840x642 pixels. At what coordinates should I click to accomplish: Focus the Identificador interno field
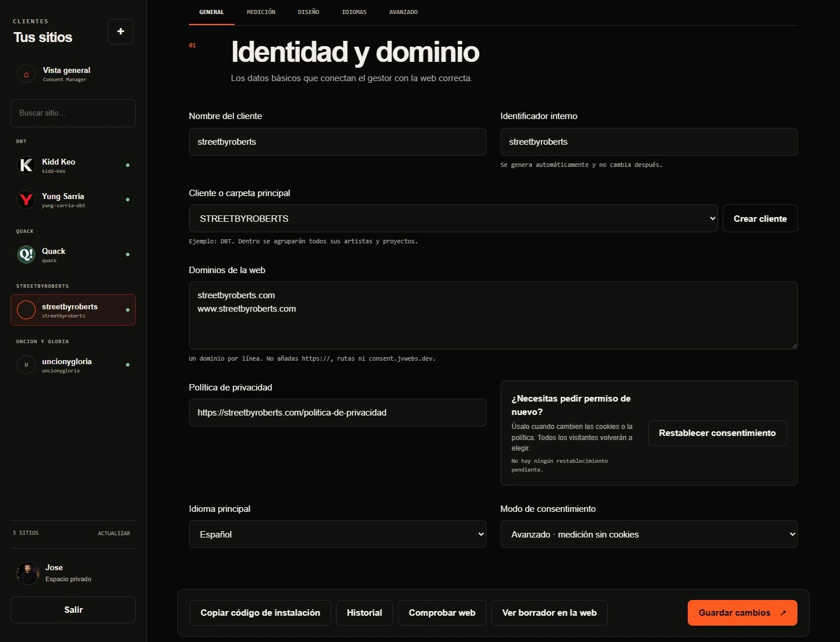pyautogui.click(x=649, y=142)
